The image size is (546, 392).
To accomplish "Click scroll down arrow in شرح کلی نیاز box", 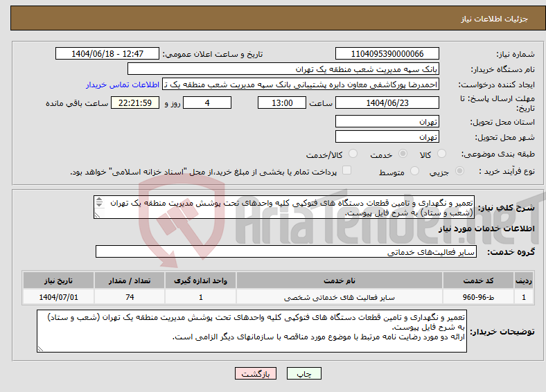I will point(99,204).
